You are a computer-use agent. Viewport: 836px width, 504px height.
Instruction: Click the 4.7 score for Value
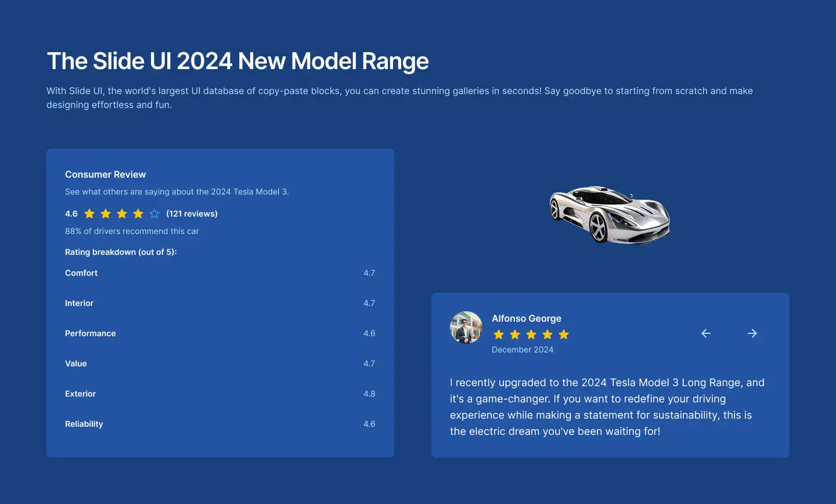coord(369,363)
